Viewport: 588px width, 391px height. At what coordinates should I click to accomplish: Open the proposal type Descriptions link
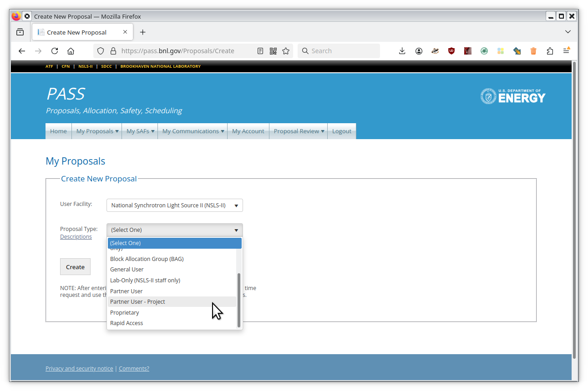pos(76,237)
